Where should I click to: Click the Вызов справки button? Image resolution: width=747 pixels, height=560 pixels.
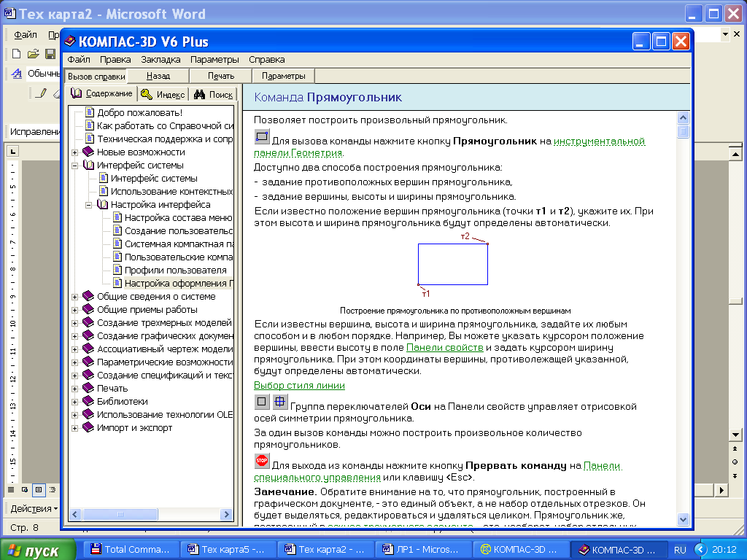96,76
